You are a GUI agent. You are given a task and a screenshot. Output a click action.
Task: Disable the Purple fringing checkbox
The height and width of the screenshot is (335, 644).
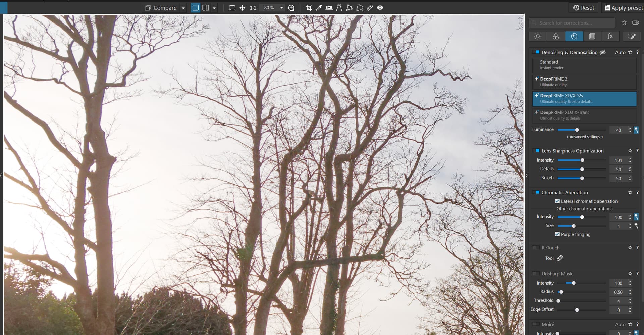point(557,234)
